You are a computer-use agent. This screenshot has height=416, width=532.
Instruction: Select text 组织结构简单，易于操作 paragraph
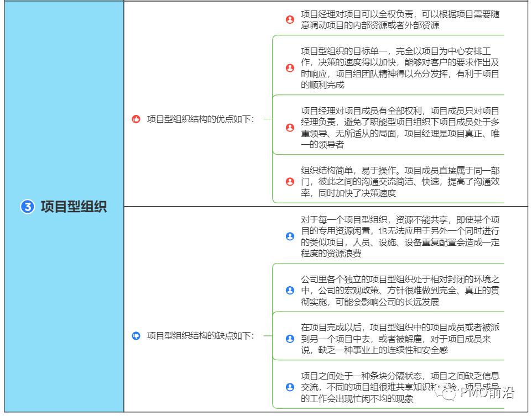click(x=400, y=182)
